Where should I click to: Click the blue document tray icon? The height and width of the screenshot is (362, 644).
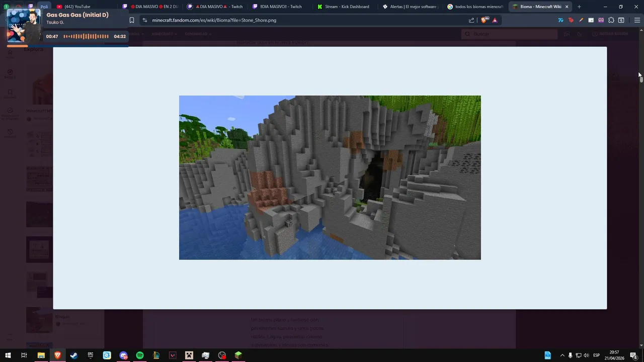pos(547,355)
